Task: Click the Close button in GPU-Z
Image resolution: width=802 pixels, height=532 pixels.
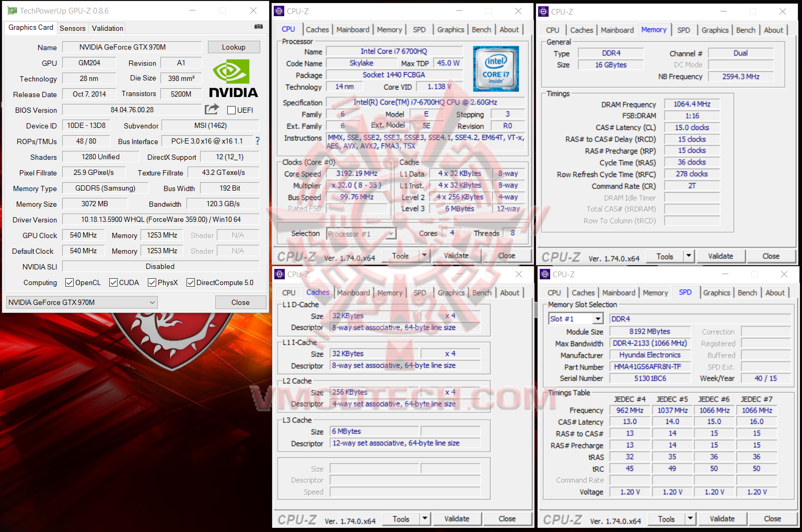Action: coord(240,302)
